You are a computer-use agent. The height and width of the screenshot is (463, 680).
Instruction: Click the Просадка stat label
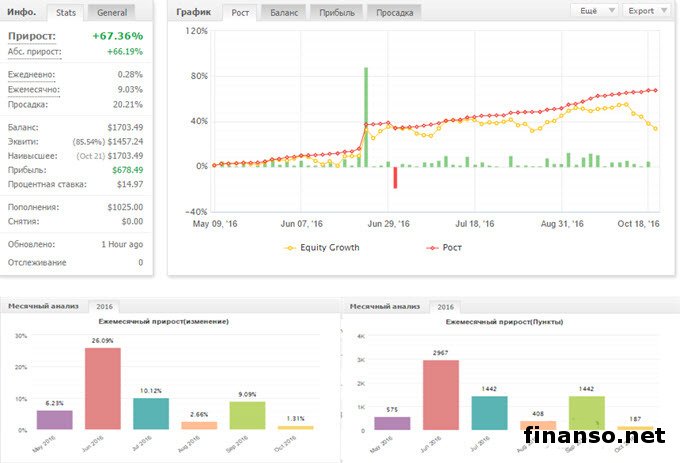coord(29,104)
